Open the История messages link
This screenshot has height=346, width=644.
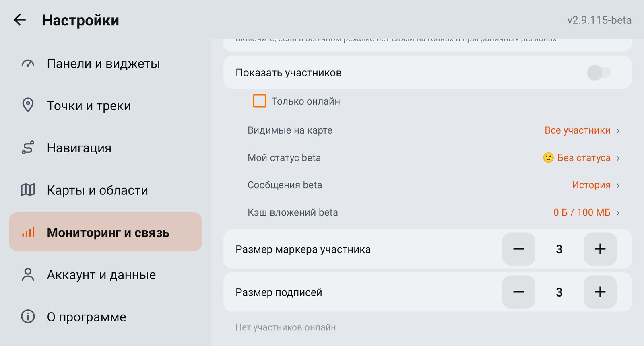[x=591, y=185]
